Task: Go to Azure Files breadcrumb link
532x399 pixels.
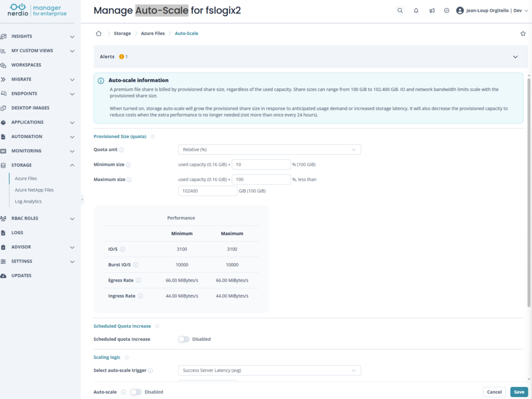Action: coord(153,33)
